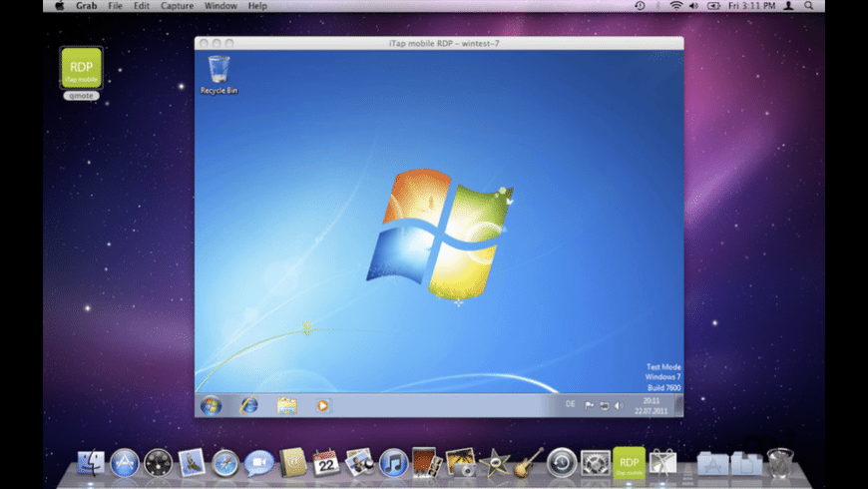
Task: Open Finder from the Dock
Action: pos(90,462)
